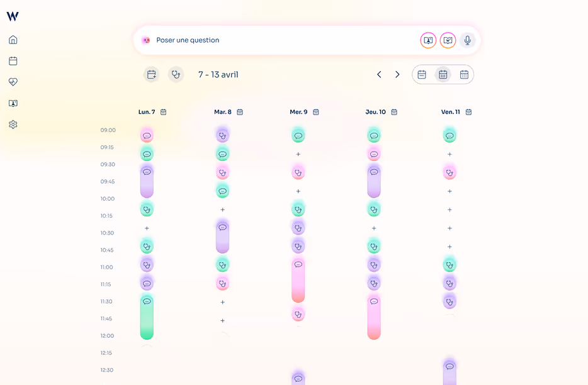Open the calendar dropdown beside Lun. 7
Viewport: 588px width, 385px height.
(163, 112)
